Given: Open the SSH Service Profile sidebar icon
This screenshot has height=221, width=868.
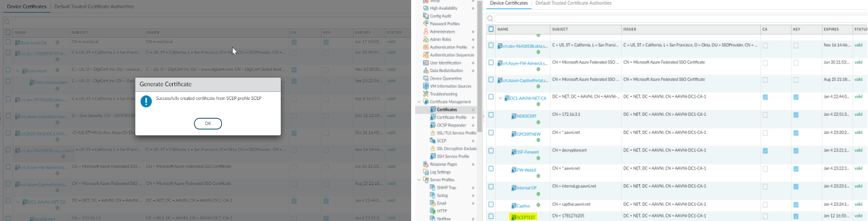Looking at the screenshot, I should (x=433, y=156).
